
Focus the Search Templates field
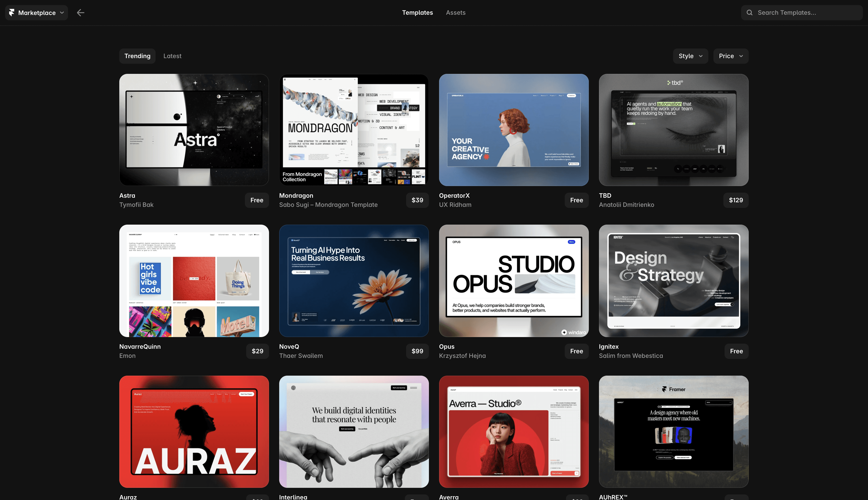coord(802,13)
